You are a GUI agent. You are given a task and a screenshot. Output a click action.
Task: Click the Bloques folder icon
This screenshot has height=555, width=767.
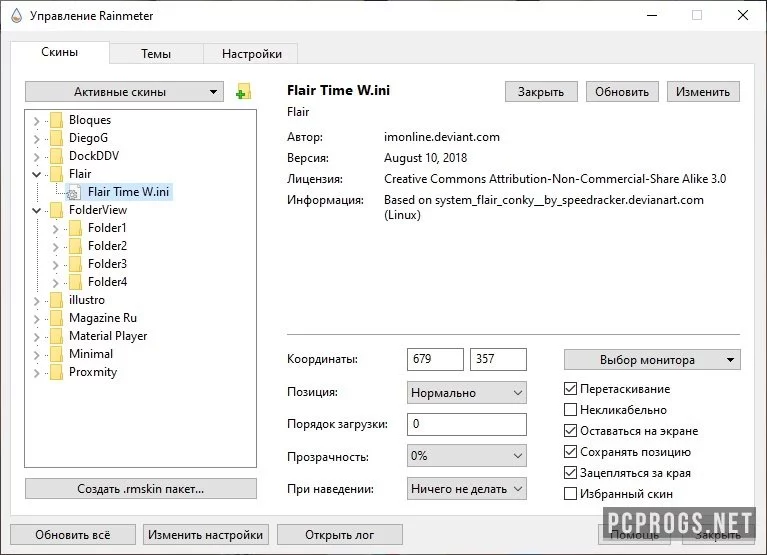click(57, 120)
